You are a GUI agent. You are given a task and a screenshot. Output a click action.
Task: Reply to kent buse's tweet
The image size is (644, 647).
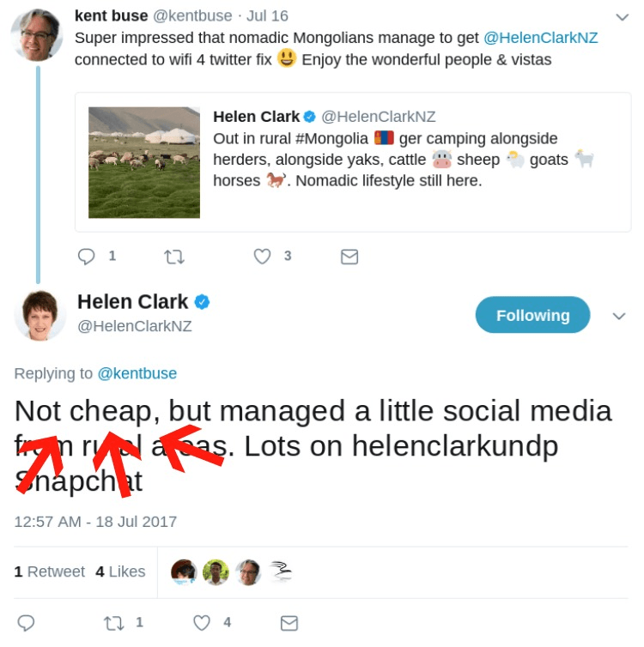click(x=87, y=257)
